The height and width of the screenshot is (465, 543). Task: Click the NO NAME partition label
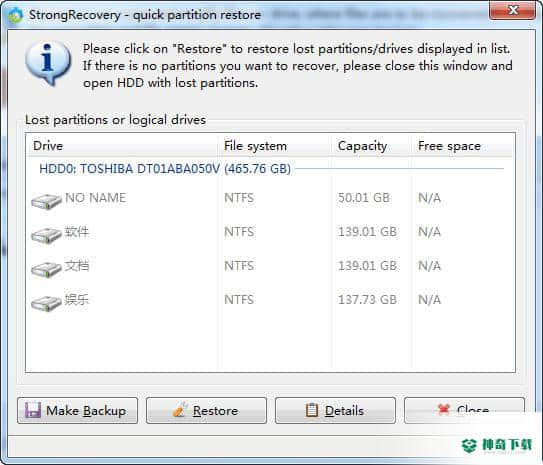(96, 198)
